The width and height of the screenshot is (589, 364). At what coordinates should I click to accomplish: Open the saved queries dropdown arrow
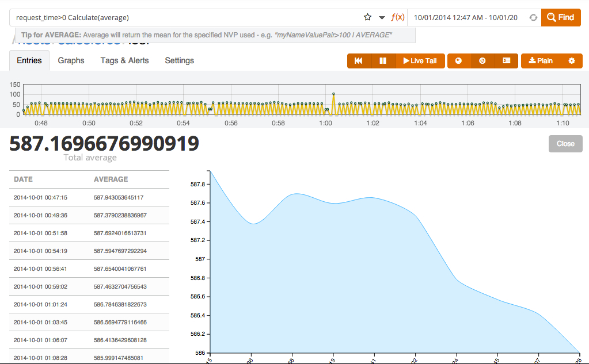click(382, 17)
